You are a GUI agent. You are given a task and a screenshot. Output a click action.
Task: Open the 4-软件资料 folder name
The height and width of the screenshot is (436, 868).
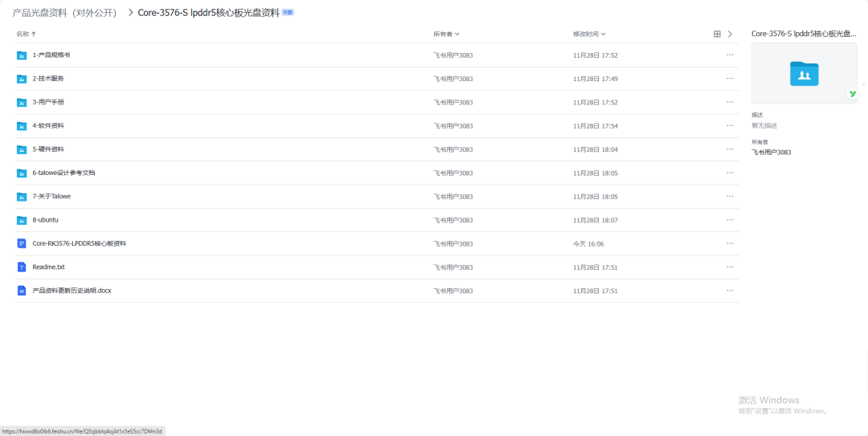coord(48,125)
